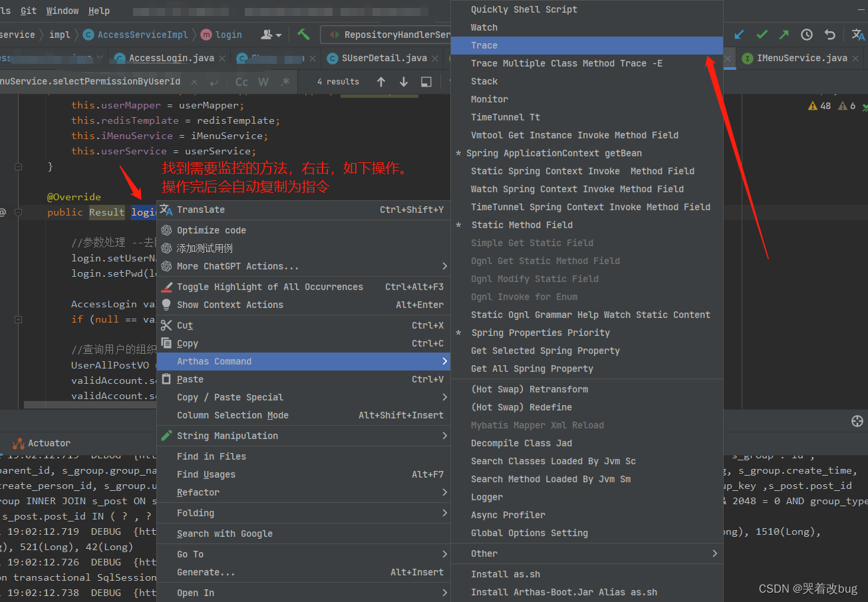Viewport: 868px width, 602px height.
Task: Switch to AccessLogin.java tab
Action: point(171,58)
